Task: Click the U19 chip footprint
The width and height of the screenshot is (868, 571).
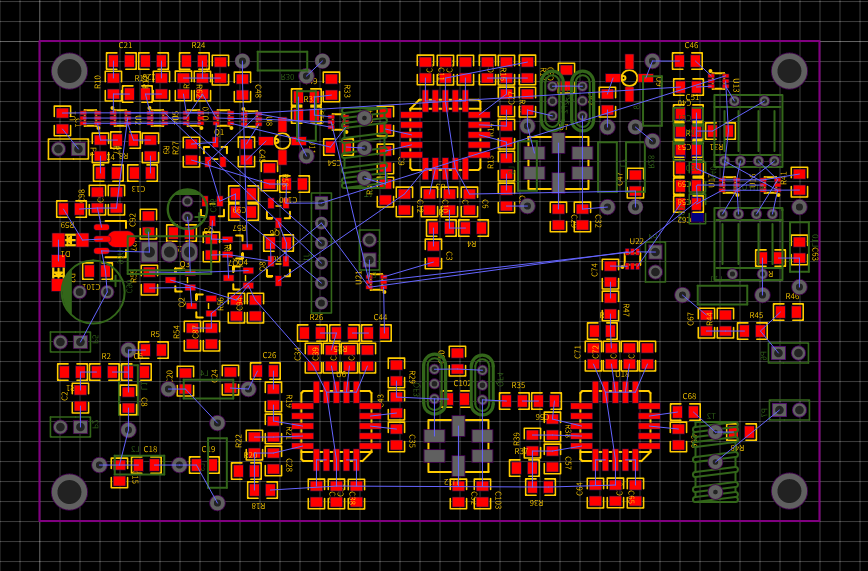Action: (615, 425)
